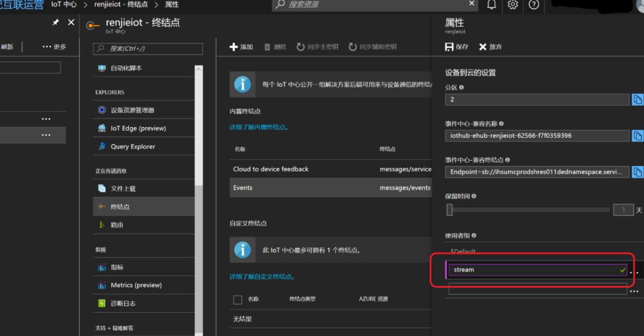
Task: Copy the 事件中心-兼容终结点 value
Action: 637,172
